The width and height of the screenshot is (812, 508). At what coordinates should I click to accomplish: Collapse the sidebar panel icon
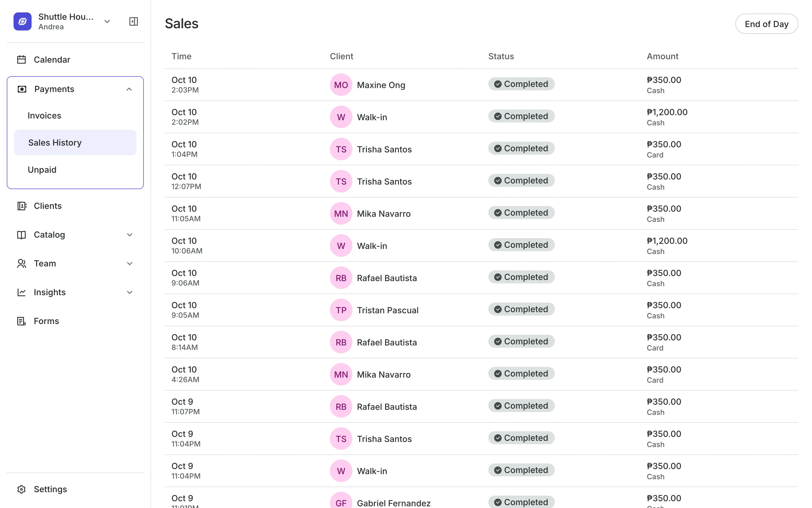[134, 21]
